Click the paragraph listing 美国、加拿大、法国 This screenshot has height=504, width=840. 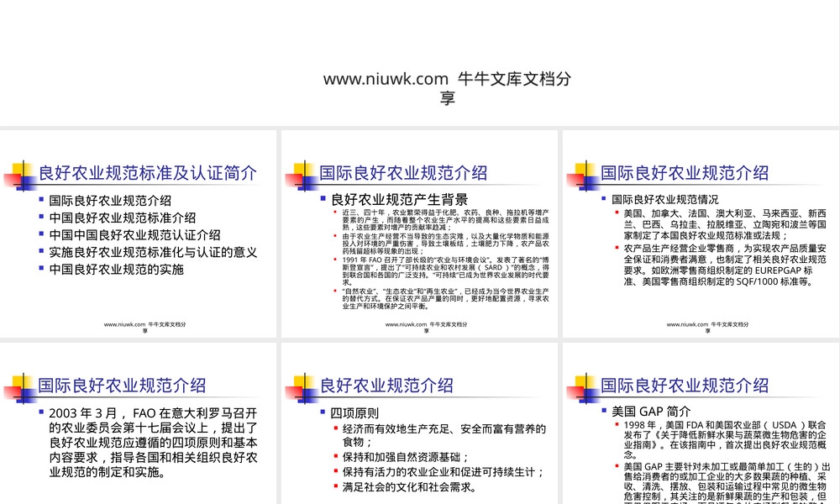(x=725, y=224)
